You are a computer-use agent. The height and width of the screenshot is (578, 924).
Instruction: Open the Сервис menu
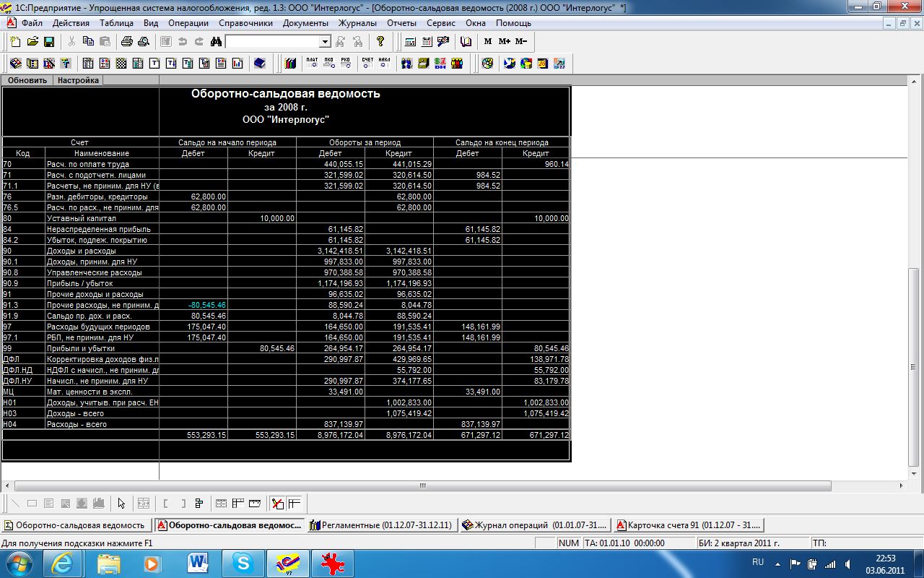(x=441, y=23)
